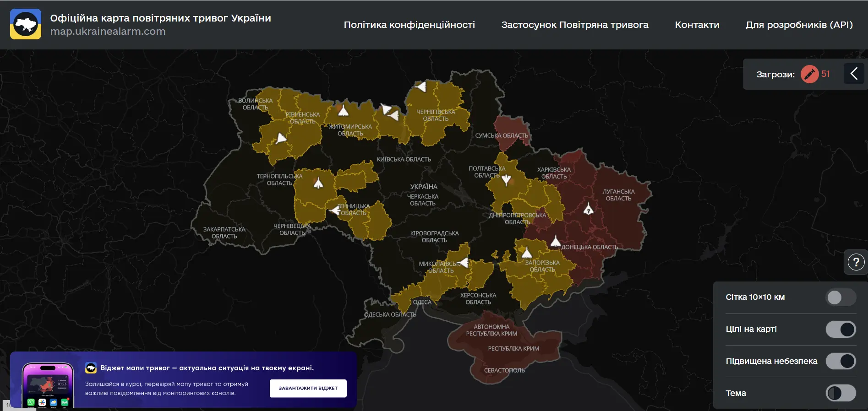Click the drone marker southwest of РІВНЕНСЬКА ОБЛАСТЬ label
This screenshot has width=868, height=411.
(281, 138)
